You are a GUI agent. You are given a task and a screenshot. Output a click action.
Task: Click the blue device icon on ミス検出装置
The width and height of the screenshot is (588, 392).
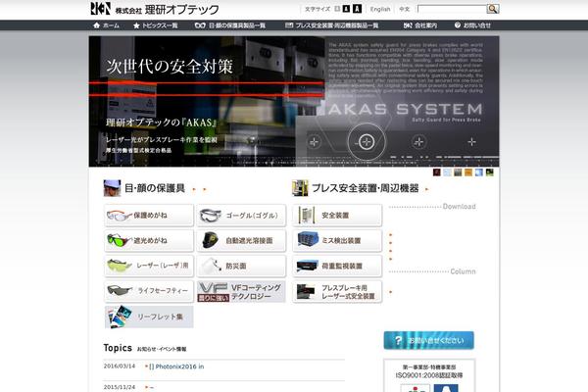click(x=308, y=239)
